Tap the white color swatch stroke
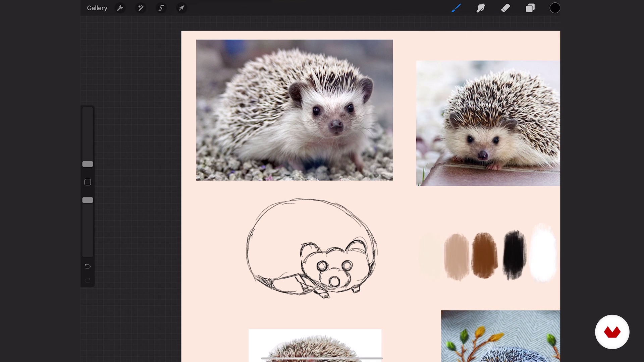 tap(542, 253)
